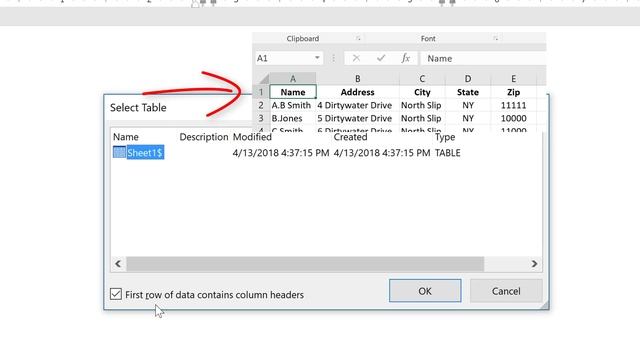Click the horizontal scrollbar thumb in table list
Viewport: 640px width, 360px height.
(x=305, y=264)
